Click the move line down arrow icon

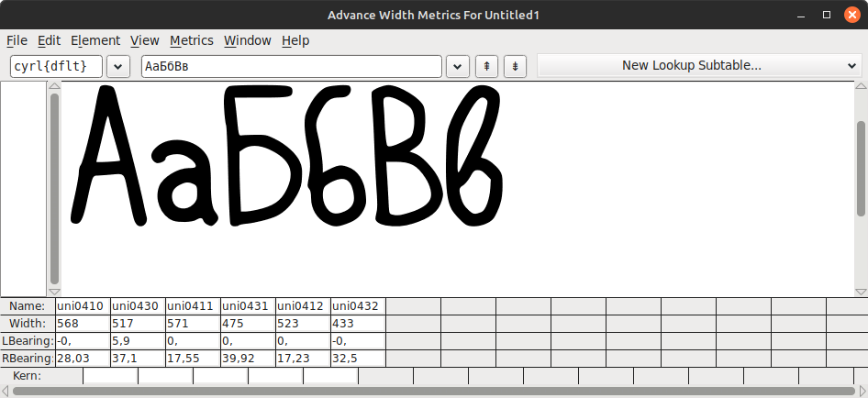515,66
